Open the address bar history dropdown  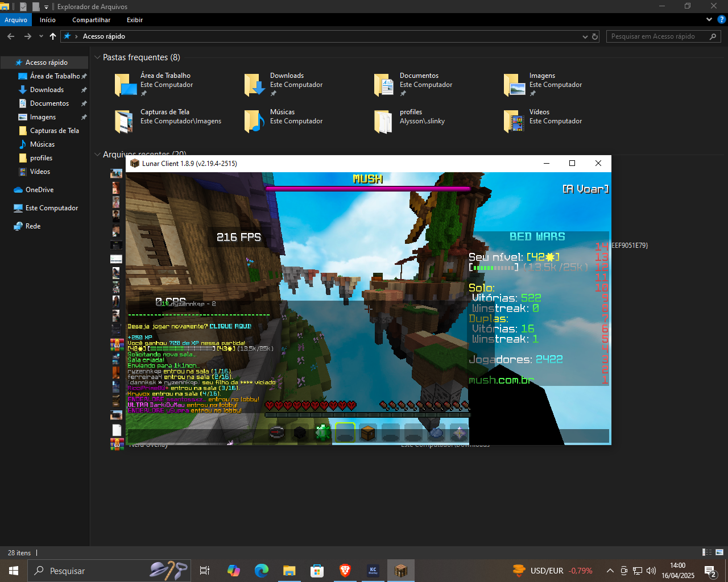pyautogui.click(x=585, y=36)
